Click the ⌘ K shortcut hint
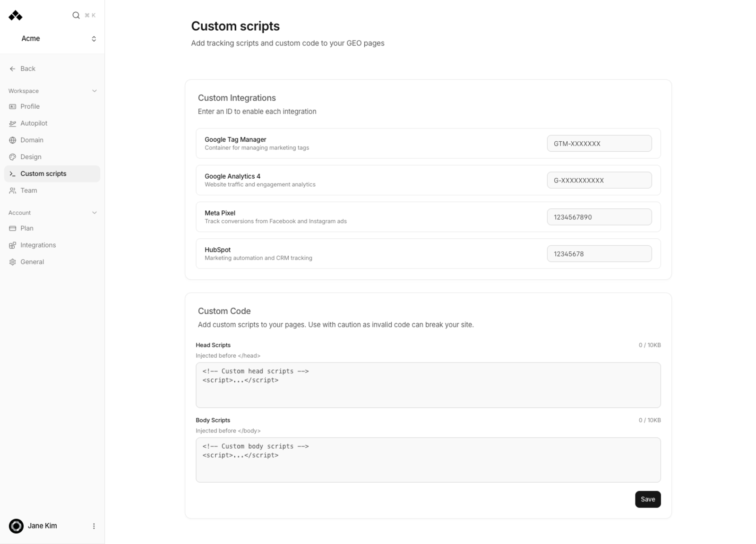The width and height of the screenshot is (756, 544). [90, 15]
